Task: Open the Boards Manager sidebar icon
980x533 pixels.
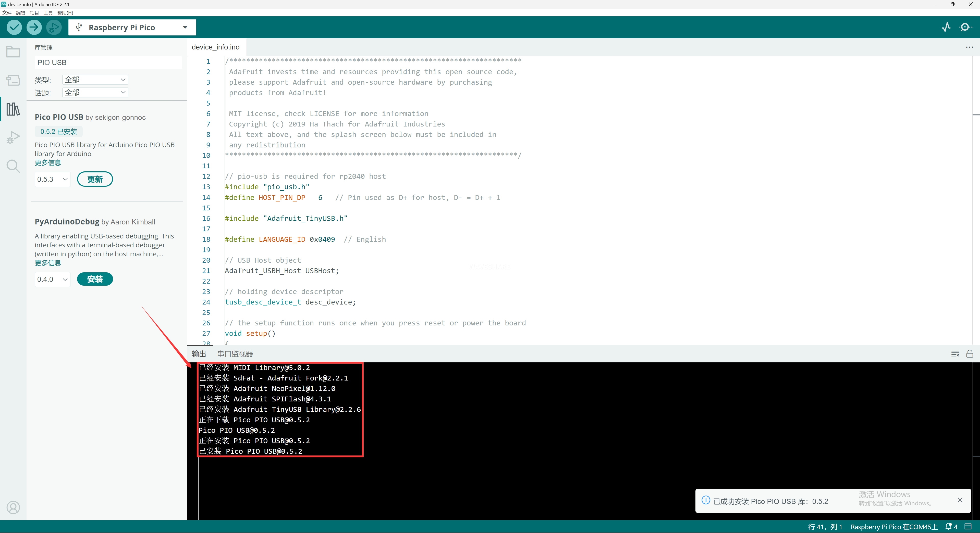Action: (13, 80)
